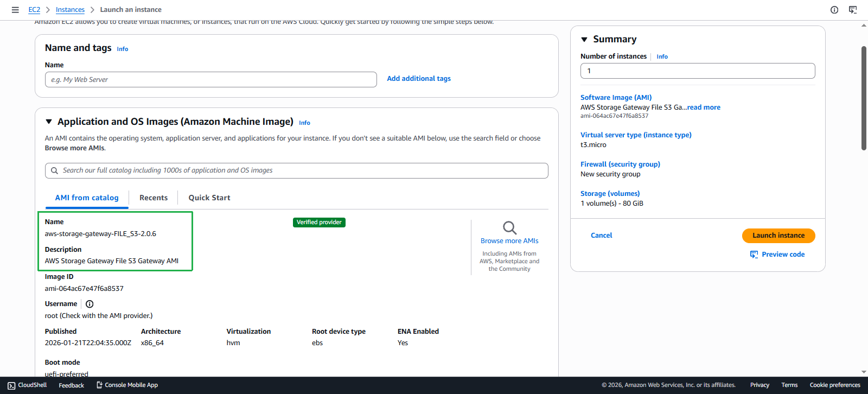The height and width of the screenshot is (394, 868).
Task: Click the Browse more AMIs magnifier icon
Action: click(509, 227)
